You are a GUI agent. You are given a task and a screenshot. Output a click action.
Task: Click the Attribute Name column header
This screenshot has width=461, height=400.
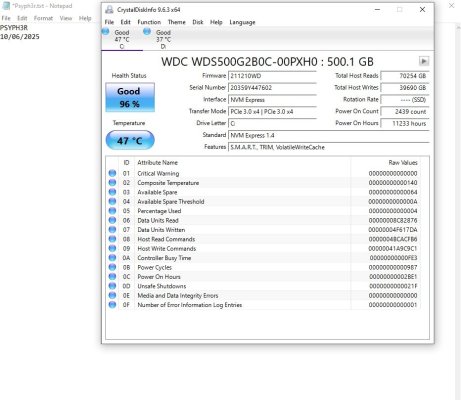(158, 163)
